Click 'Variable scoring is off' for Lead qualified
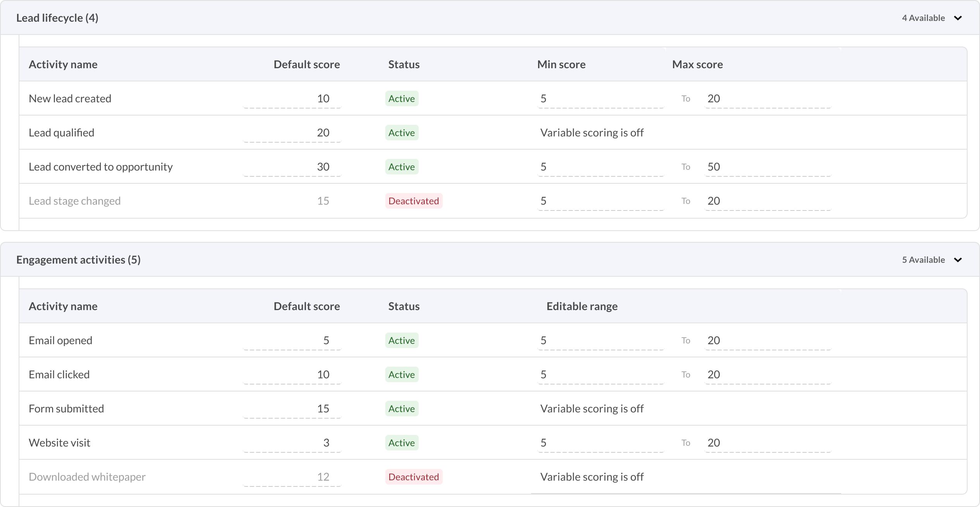Viewport: 980px width, 507px height. point(592,133)
